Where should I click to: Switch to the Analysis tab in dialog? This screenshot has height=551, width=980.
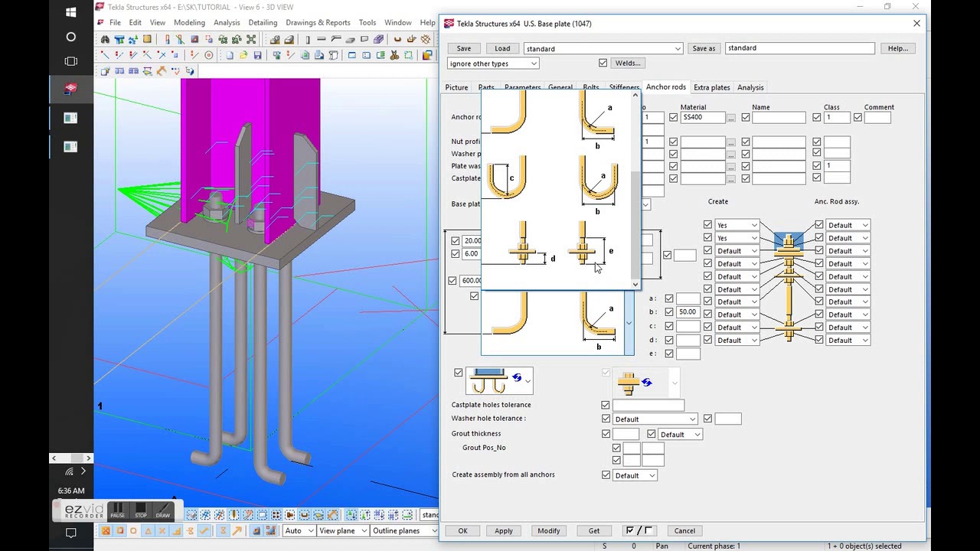750,87
